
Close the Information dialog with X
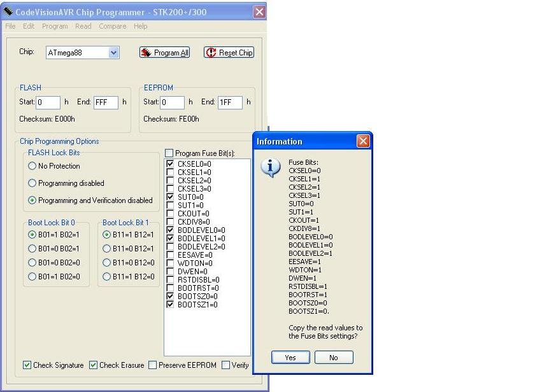click(x=362, y=141)
